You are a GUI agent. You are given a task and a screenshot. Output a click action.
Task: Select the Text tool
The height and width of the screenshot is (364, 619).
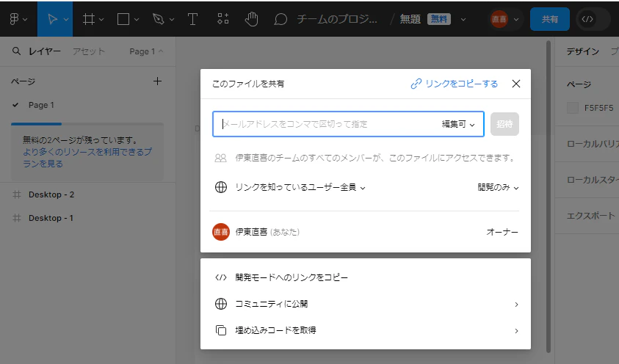click(x=192, y=19)
